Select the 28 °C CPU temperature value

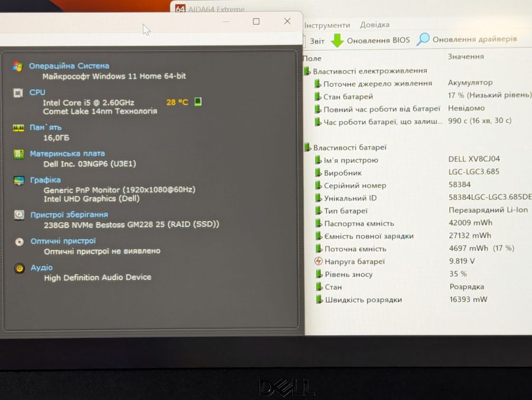pyautogui.click(x=177, y=102)
